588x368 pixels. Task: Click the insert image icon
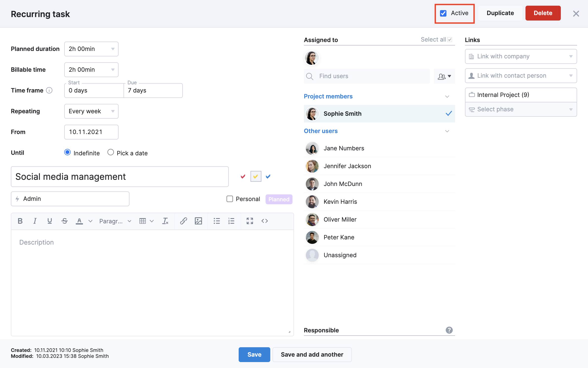click(x=198, y=221)
